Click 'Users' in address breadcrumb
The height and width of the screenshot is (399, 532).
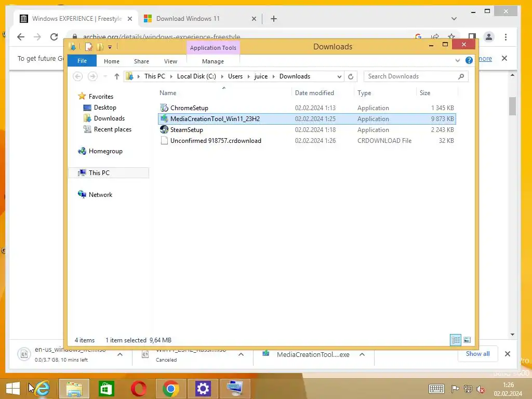(x=235, y=76)
